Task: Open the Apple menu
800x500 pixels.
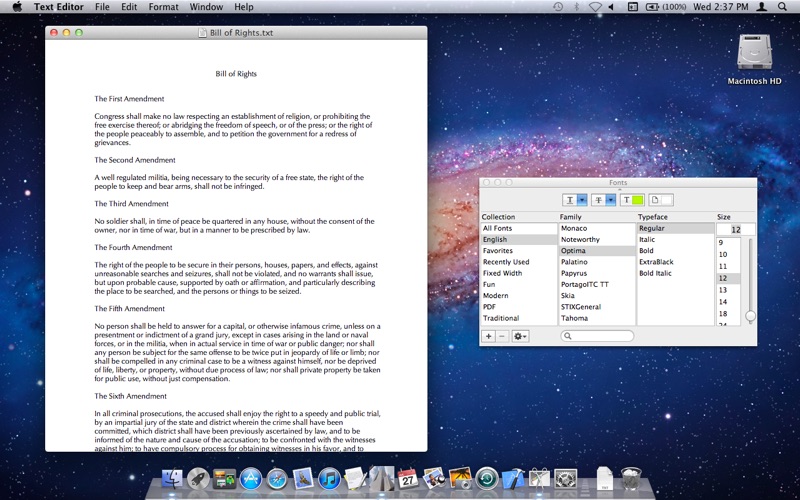Action: point(17,7)
